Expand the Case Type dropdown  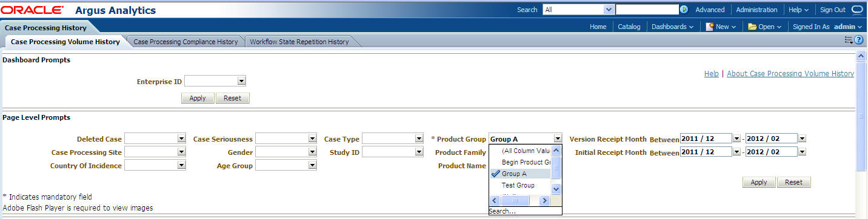[419, 139]
